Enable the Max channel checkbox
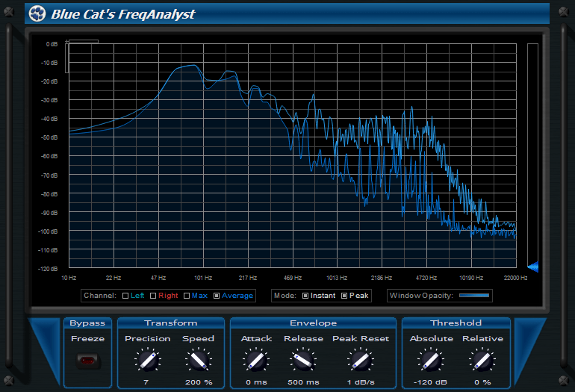Viewport: 575px width, 392px height. [x=187, y=296]
